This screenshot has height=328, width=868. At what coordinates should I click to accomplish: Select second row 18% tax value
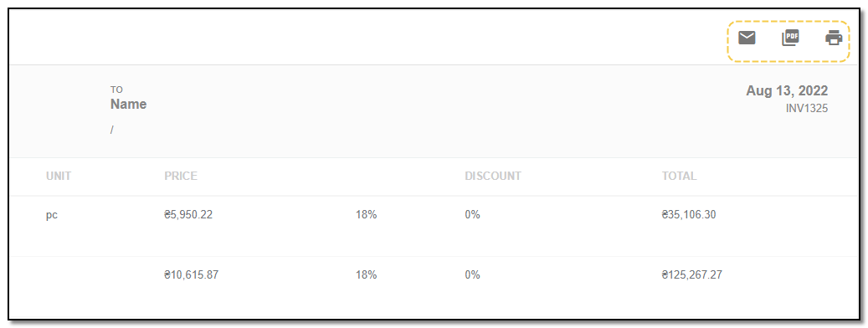click(366, 274)
